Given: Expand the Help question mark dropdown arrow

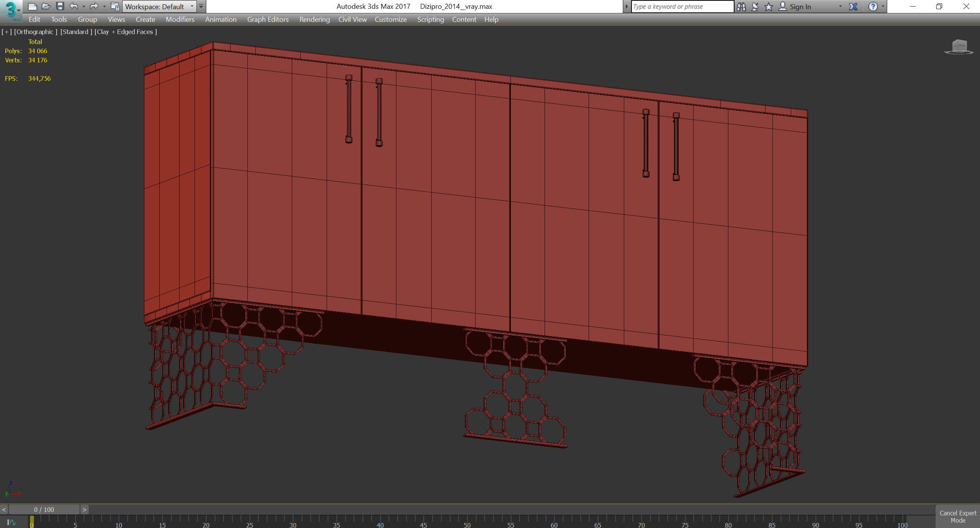Looking at the screenshot, I should (x=883, y=7).
